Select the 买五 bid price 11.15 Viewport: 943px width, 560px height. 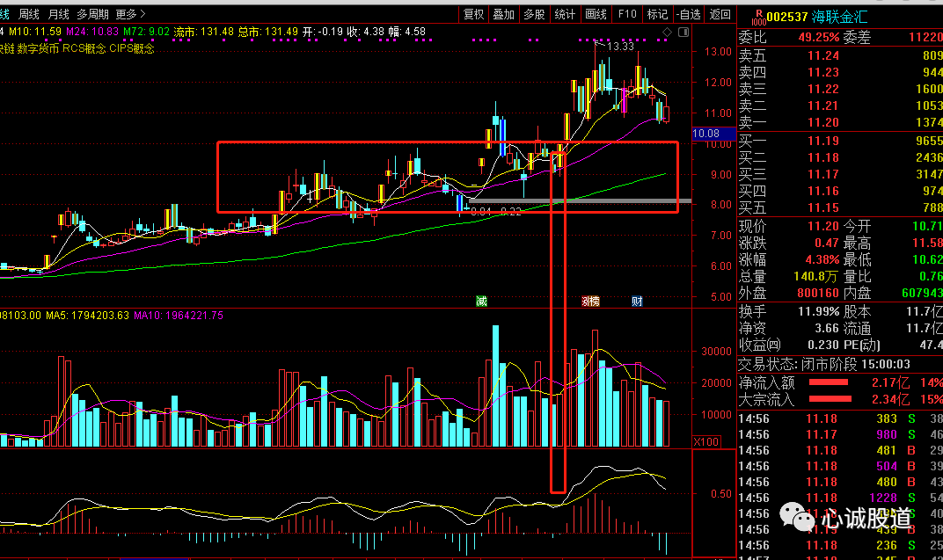[822, 207]
